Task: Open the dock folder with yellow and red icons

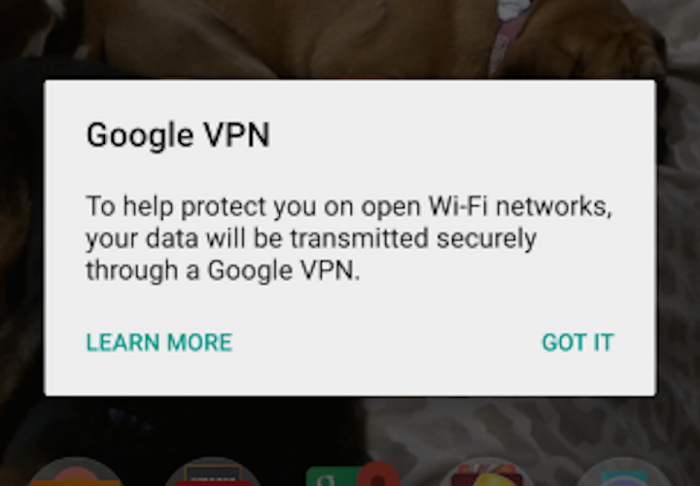Action: pyautogui.click(x=488, y=472)
